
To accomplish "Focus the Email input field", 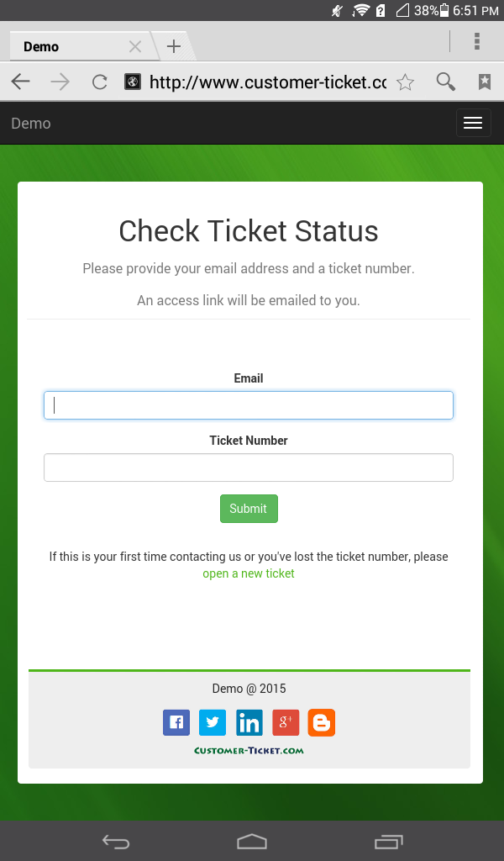I will tap(249, 405).
